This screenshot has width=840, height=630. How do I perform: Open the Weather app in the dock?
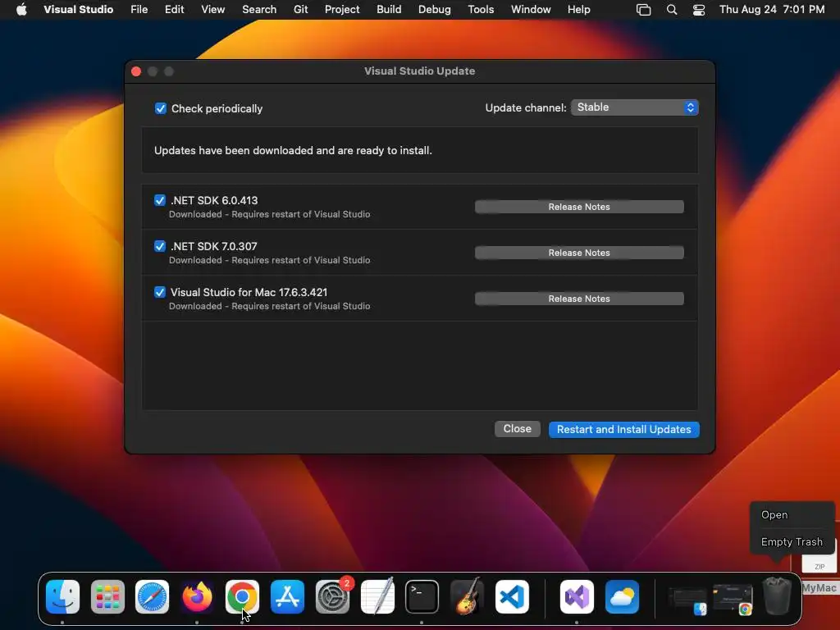pos(622,596)
